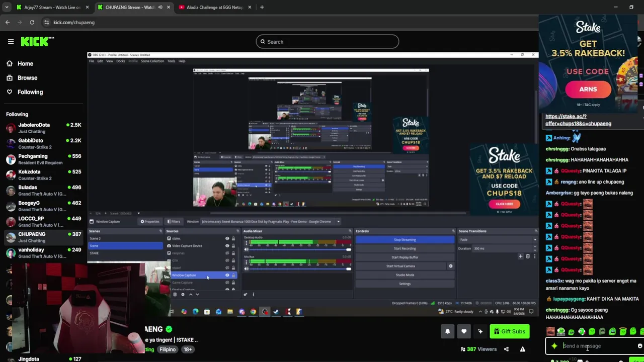Expand hidden system tray icons chevron

(481, 312)
